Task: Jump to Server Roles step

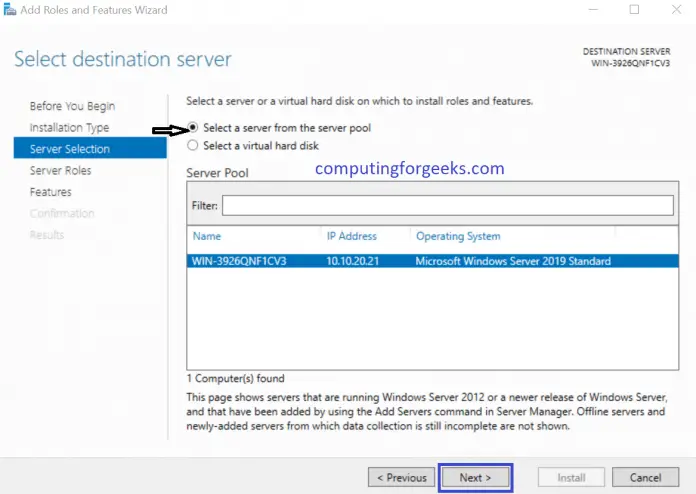Action: coord(60,171)
